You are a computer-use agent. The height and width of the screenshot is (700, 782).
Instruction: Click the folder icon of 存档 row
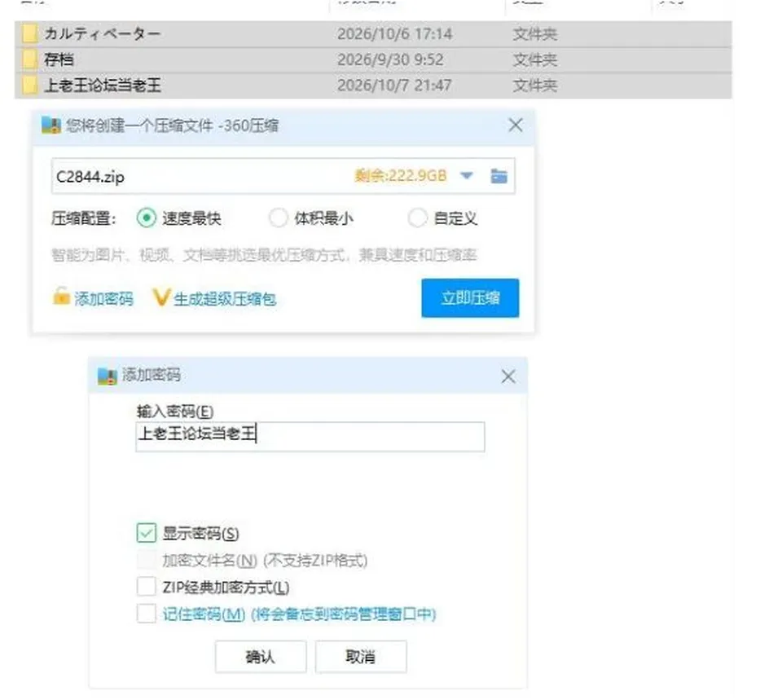tap(29, 59)
